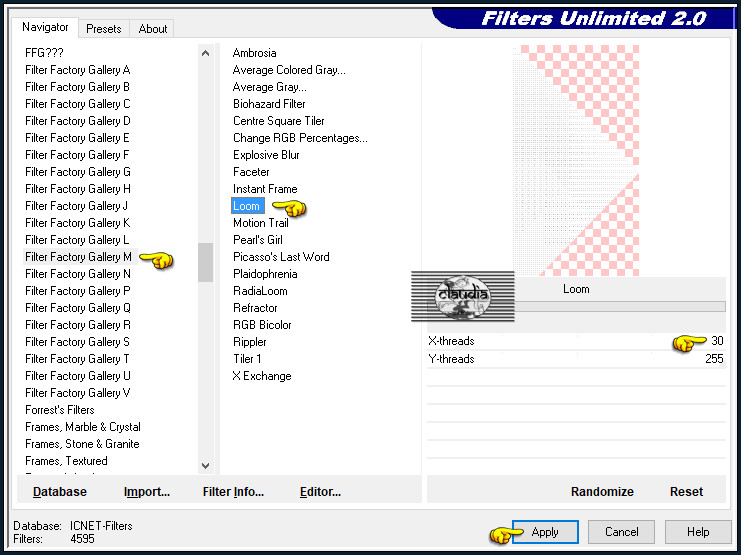Choose the X Exchange filter

pos(262,376)
